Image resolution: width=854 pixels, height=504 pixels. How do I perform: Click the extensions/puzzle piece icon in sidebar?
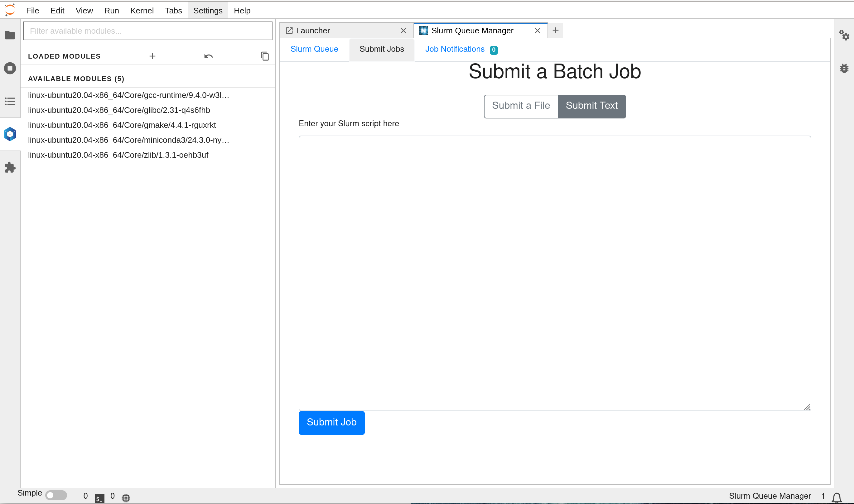click(x=10, y=167)
